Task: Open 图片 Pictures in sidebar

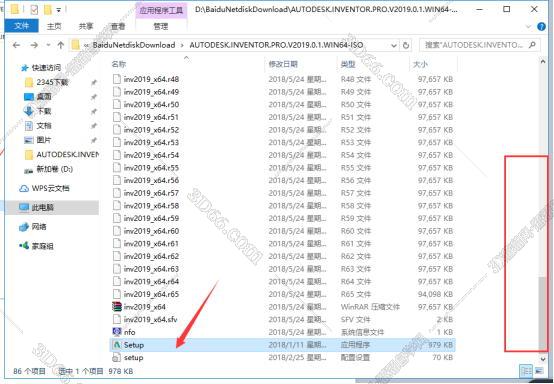Action: tap(44, 140)
